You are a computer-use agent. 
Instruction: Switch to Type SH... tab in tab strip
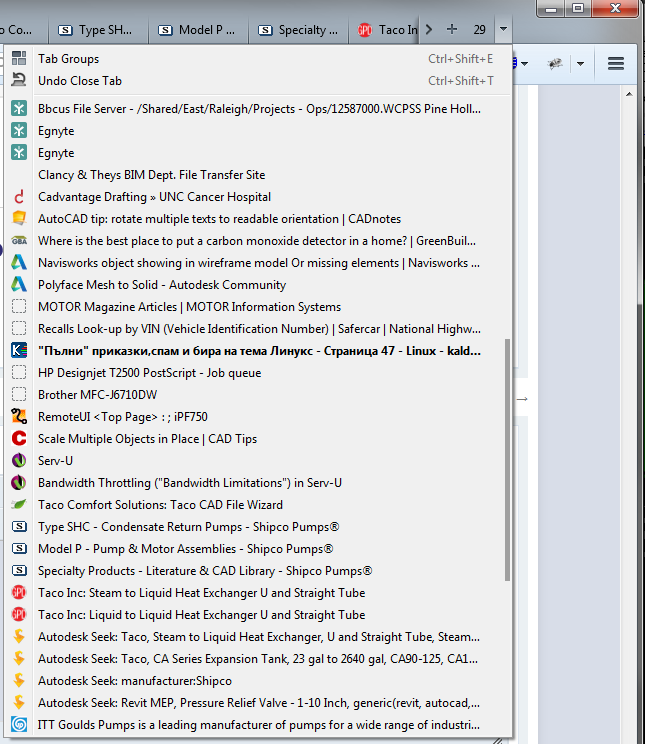coord(98,30)
